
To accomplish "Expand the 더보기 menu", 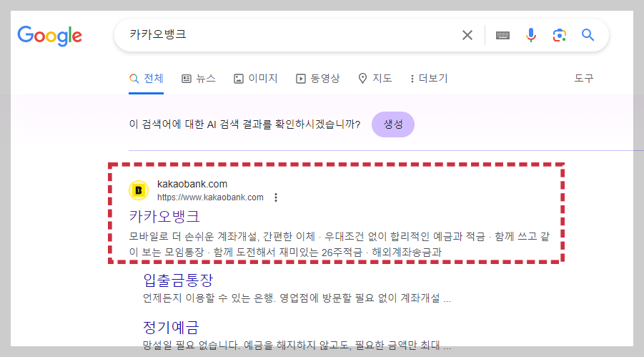I will (429, 78).
